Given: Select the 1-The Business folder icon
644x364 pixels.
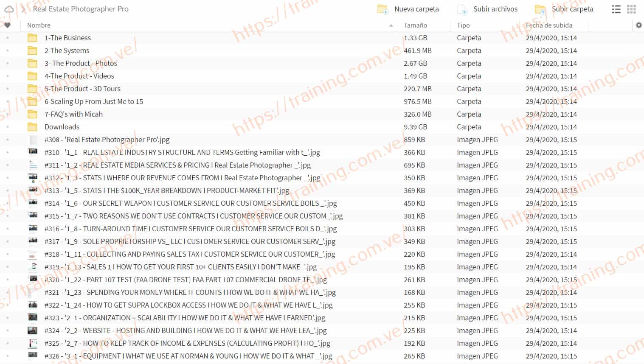Looking at the screenshot, I should tap(32, 38).
